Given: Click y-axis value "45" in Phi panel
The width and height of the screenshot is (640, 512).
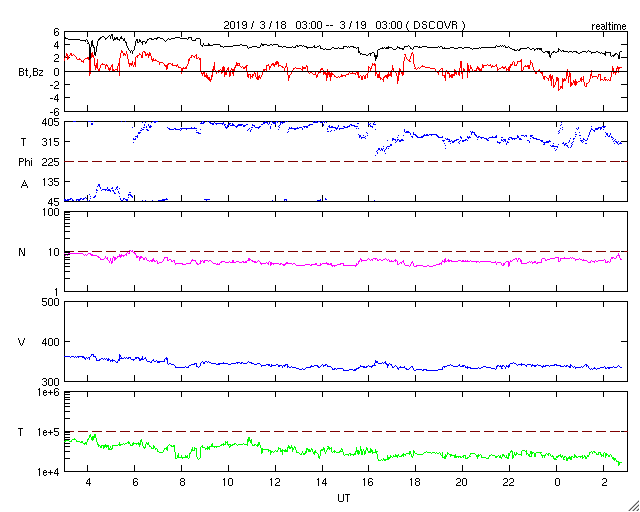Looking at the screenshot, I should coord(54,201).
